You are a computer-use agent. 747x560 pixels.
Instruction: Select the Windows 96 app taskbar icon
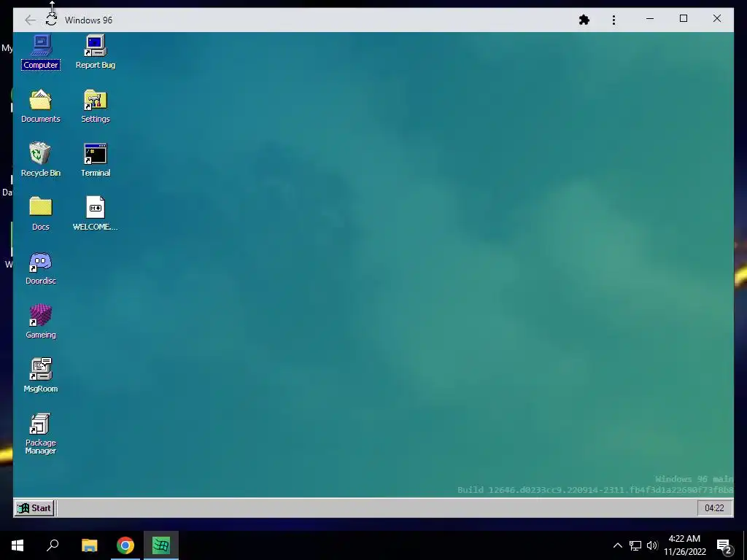tap(161, 545)
